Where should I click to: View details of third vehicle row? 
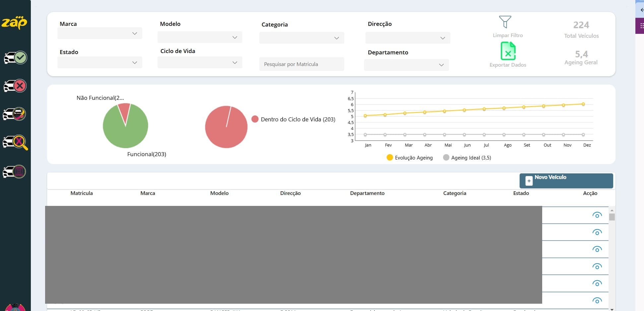[597, 249]
